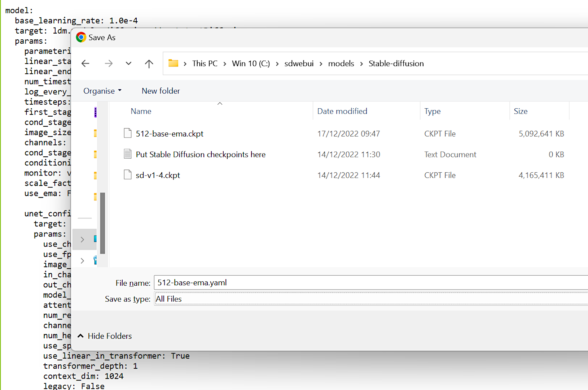This screenshot has height=390, width=588.
Task: Click Text Document type cell
Action: click(450, 155)
